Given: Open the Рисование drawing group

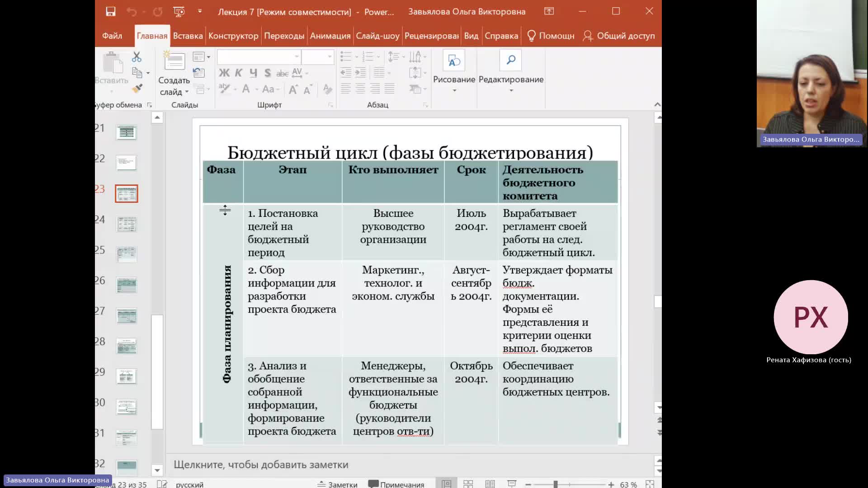Looking at the screenshot, I should coord(454,71).
